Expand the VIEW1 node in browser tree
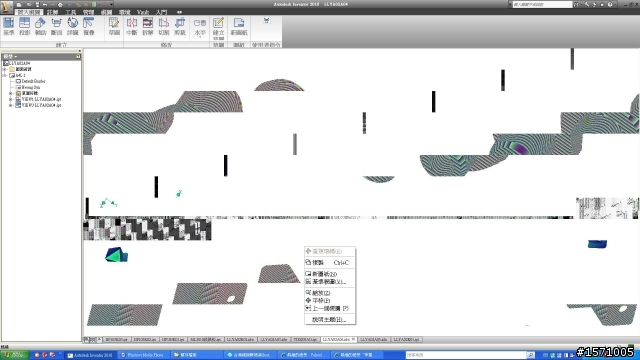 click(11, 99)
